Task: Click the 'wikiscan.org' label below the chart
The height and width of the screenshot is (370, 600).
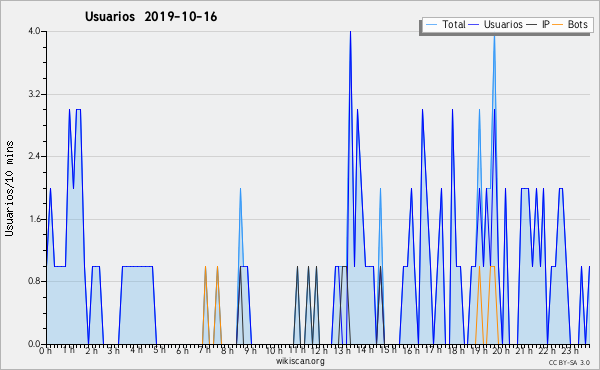Action: click(x=300, y=361)
